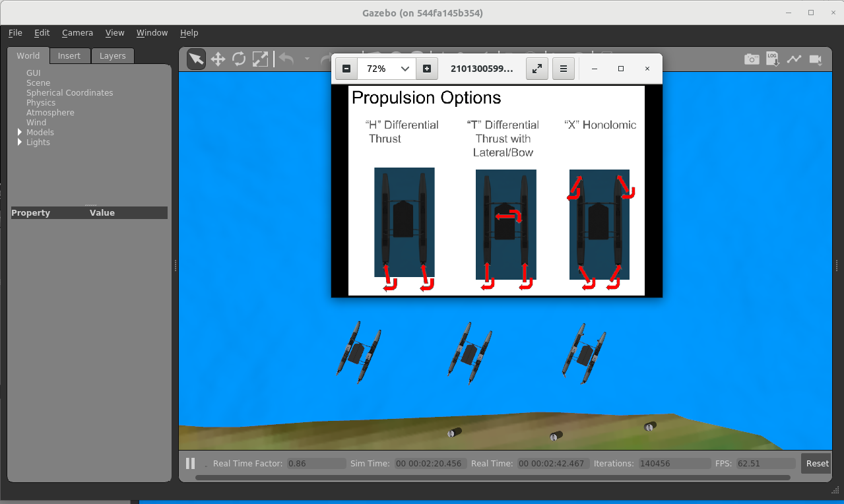Activate the translate mode tool
This screenshot has width=844, height=504.
(218, 59)
